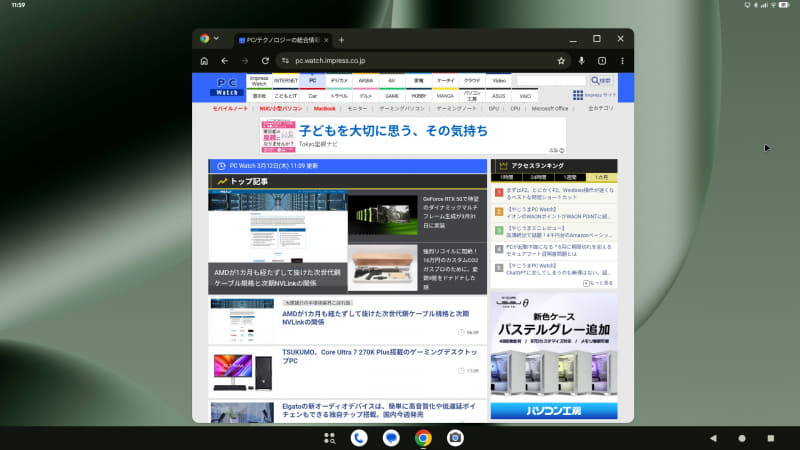Open ASUS nav tab
The height and width of the screenshot is (450, 800).
click(x=499, y=96)
